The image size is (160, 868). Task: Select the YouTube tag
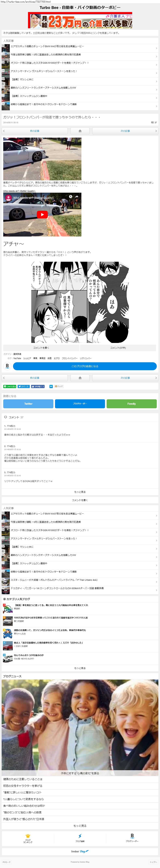click(17, 358)
